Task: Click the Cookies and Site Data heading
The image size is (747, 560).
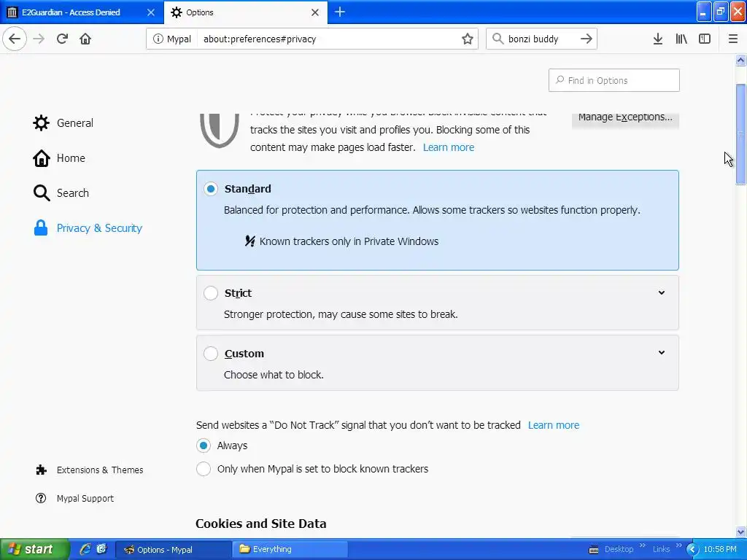Action: tap(261, 524)
